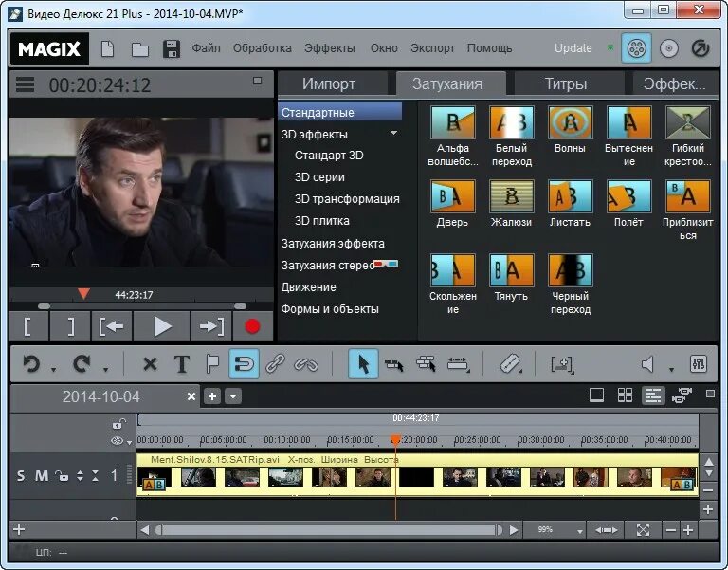Screen dimensions: 728x570
Task: Open the Экспорт menu
Action: (x=432, y=48)
